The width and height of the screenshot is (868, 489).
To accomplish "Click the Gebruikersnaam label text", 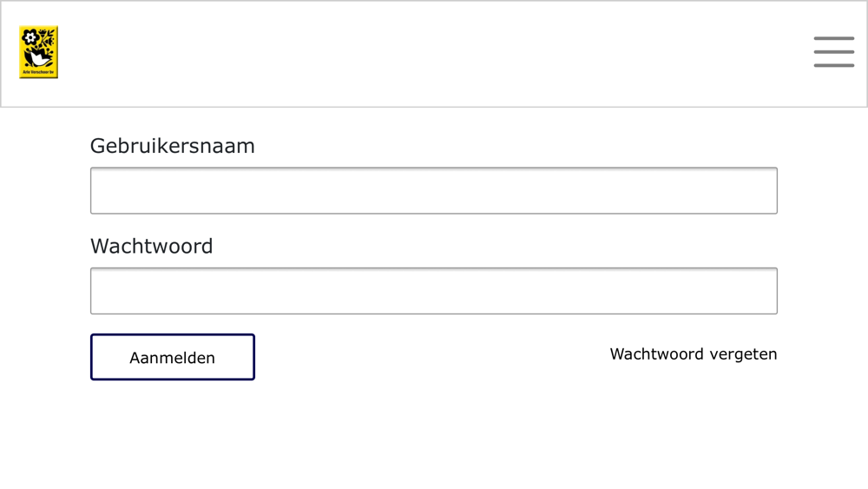I will [x=173, y=146].
